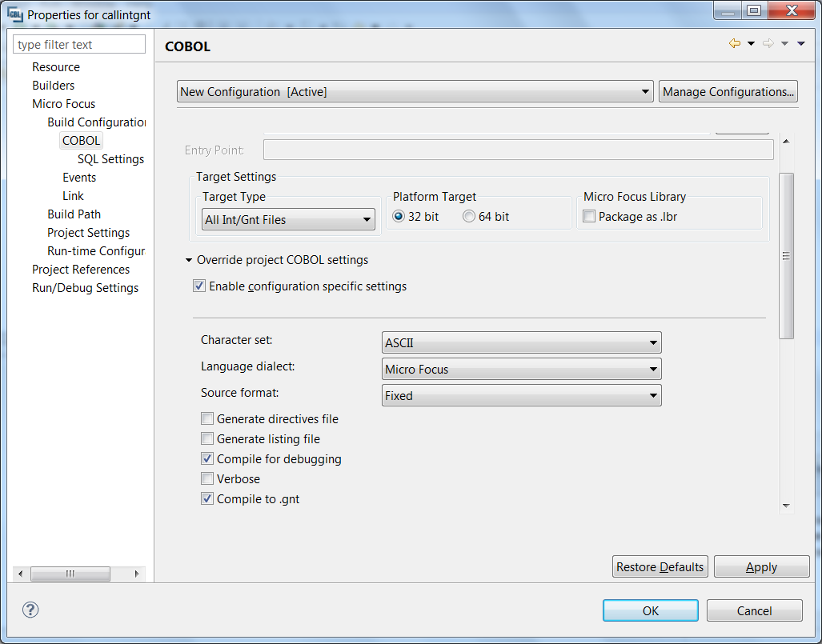Click the Restore Defaults button
The height and width of the screenshot is (644, 822).
pyautogui.click(x=660, y=567)
